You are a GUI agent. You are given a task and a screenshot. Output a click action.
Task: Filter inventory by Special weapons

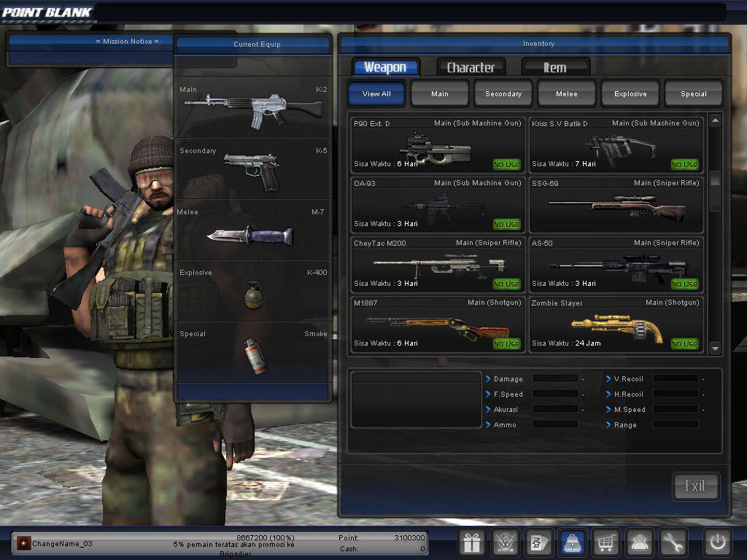(x=694, y=93)
